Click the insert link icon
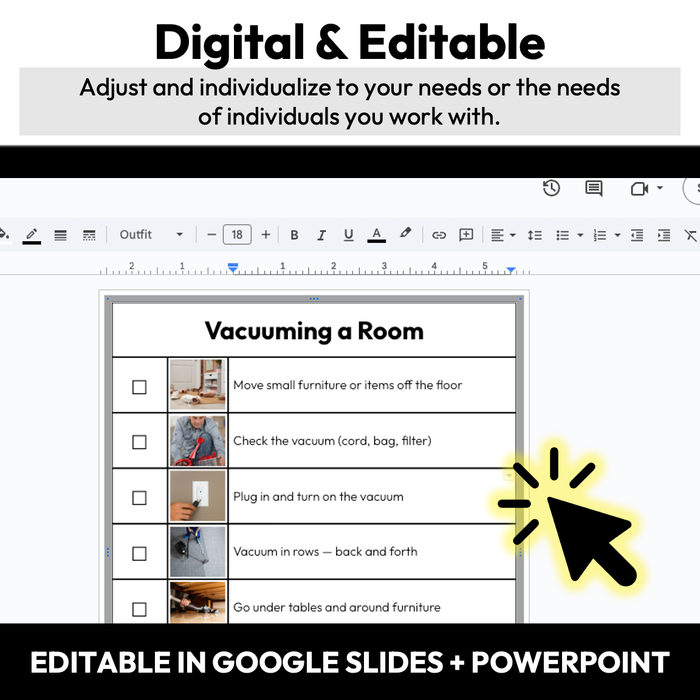Image resolution: width=700 pixels, height=700 pixels. (x=439, y=235)
